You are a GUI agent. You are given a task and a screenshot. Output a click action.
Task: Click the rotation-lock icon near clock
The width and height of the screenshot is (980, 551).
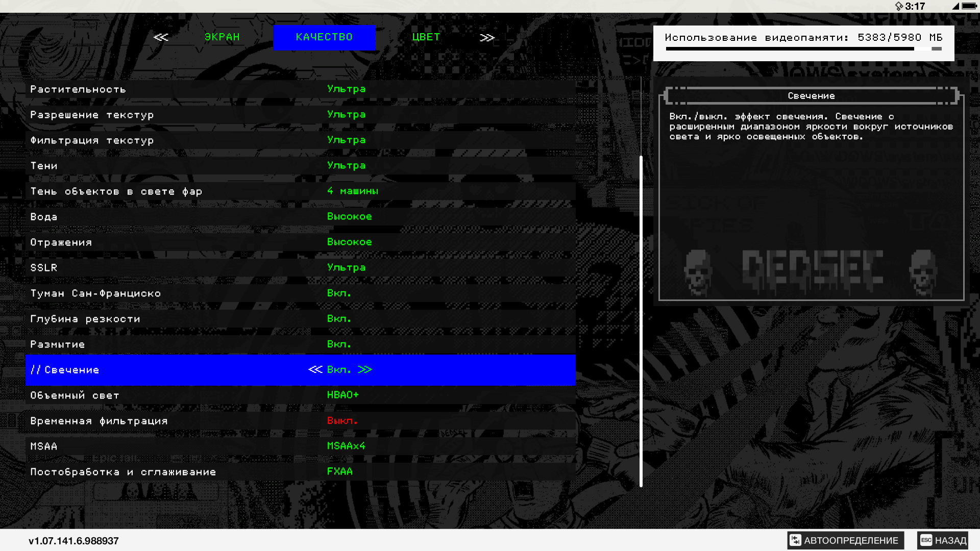click(x=899, y=6)
